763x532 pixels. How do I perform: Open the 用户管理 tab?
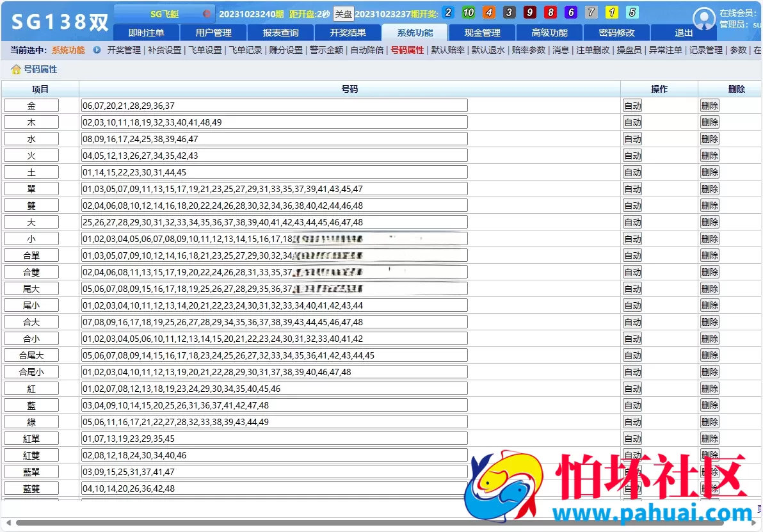tap(214, 33)
